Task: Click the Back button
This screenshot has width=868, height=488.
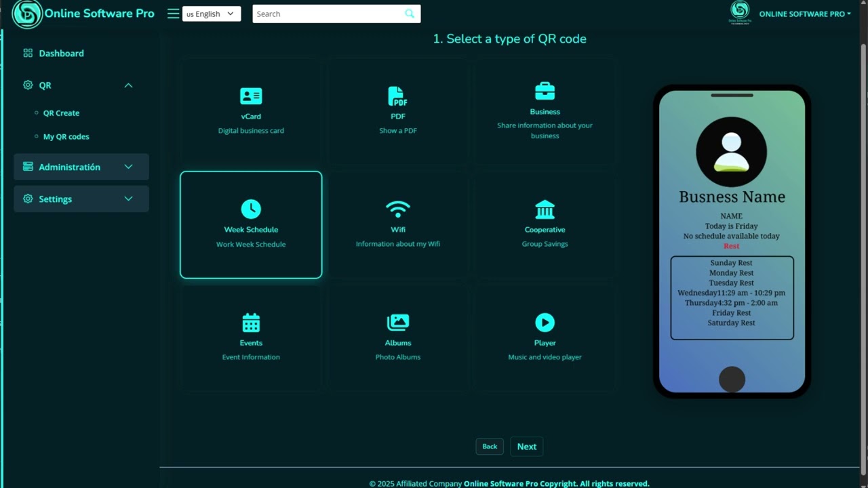Action: 490,446
